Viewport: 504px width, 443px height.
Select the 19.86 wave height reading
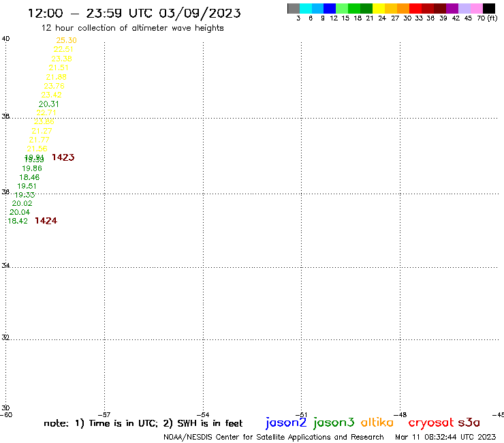point(32,168)
